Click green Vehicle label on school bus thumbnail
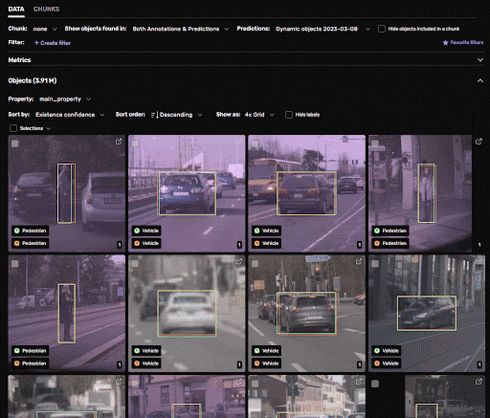Viewport: 490px width, 418px height. [267, 231]
